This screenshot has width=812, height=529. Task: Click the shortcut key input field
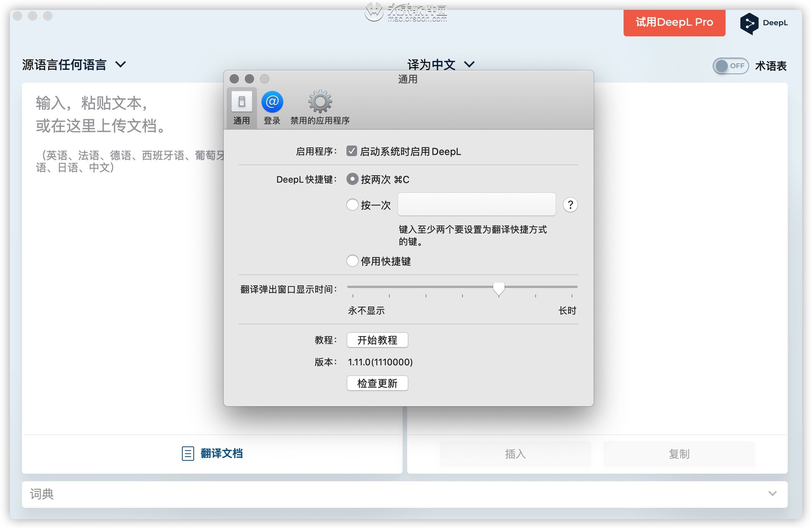(x=476, y=204)
